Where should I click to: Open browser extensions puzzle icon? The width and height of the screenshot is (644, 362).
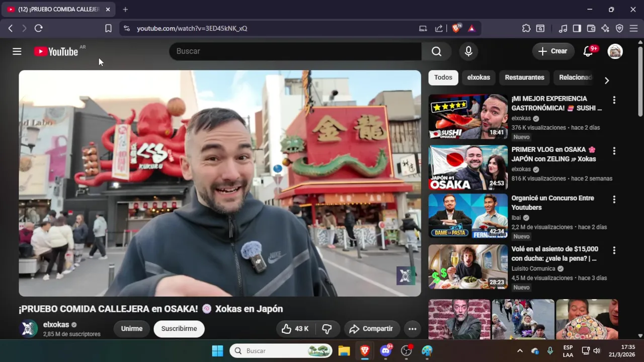[x=526, y=29]
